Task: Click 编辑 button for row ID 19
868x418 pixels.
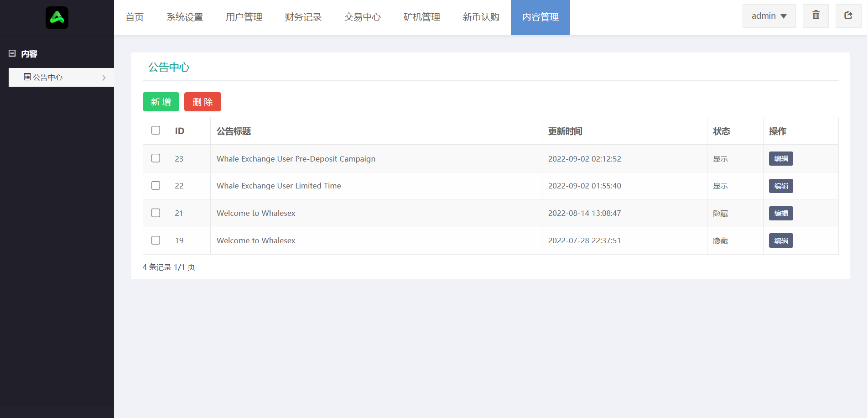Action: 780,241
